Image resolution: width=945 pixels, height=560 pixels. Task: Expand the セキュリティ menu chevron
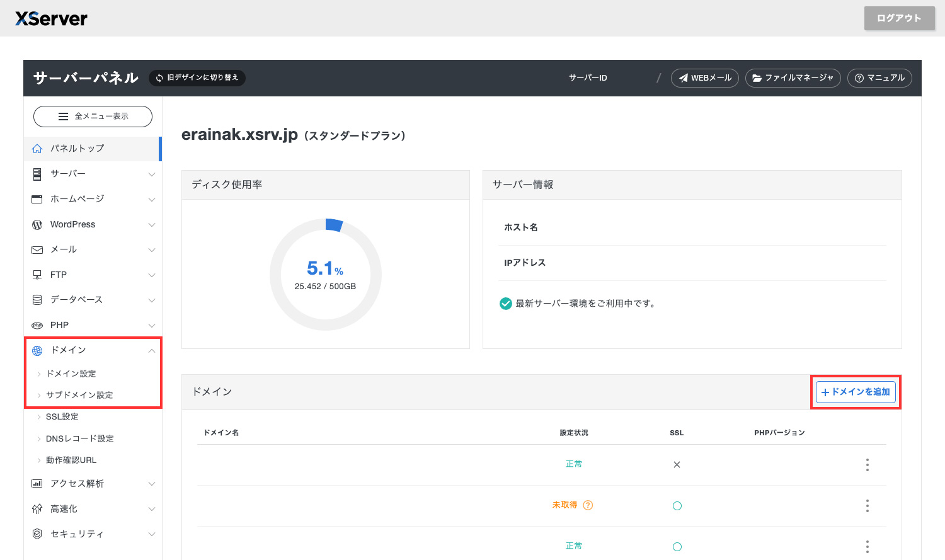click(152, 534)
